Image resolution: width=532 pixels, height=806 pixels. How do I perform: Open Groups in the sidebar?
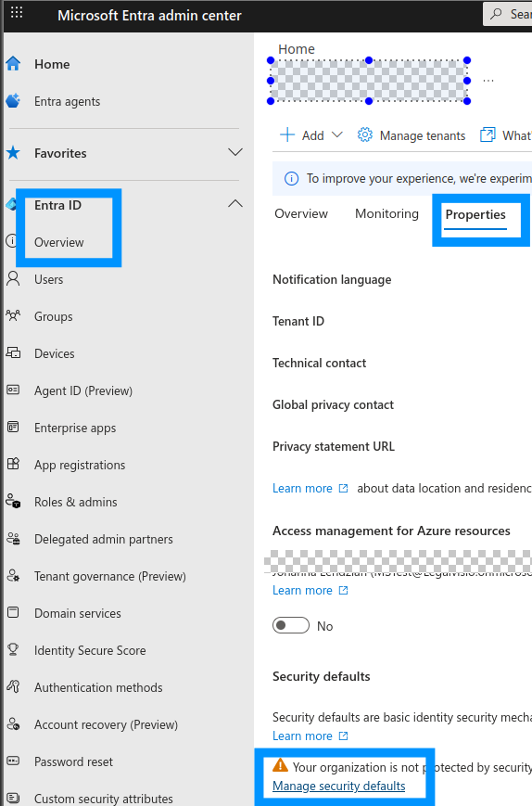pyautogui.click(x=54, y=316)
